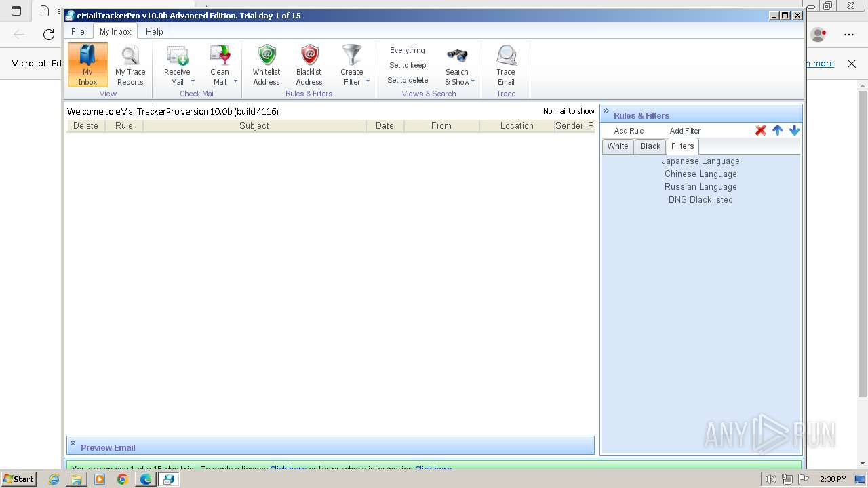Expand Search & Show dropdown arrow
This screenshot has height=488, width=868.
coord(473,81)
